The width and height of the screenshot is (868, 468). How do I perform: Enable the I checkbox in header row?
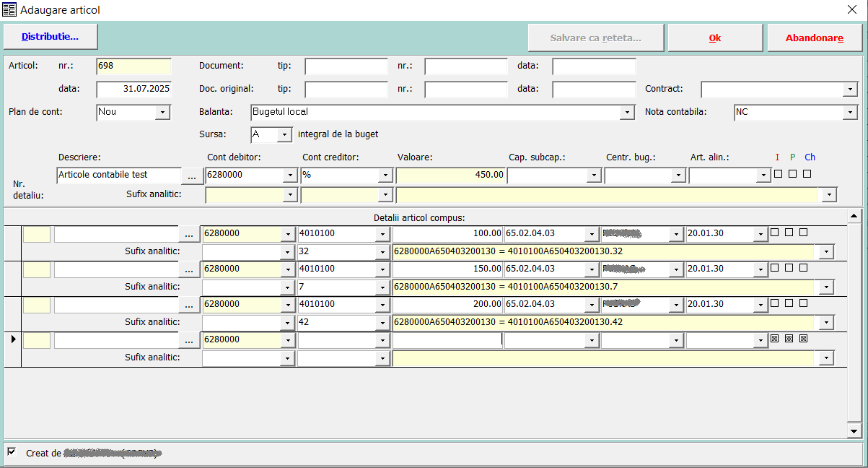(x=778, y=174)
